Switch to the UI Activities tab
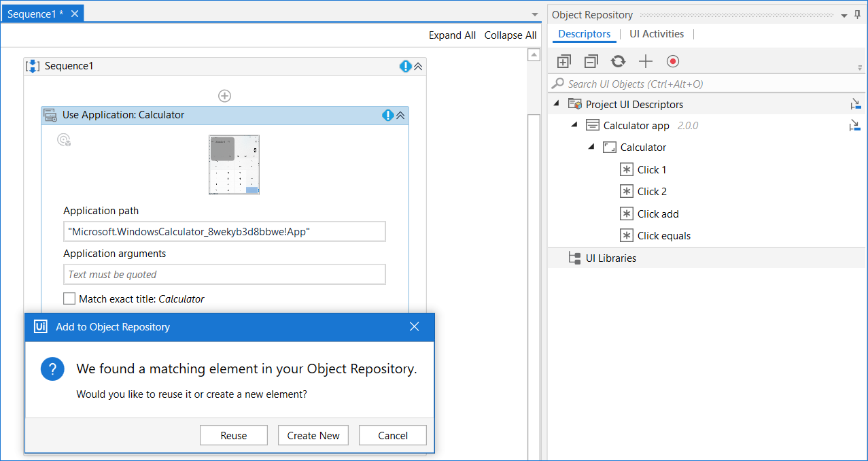The image size is (868, 461). pyautogui.click(x=656, y=34)
